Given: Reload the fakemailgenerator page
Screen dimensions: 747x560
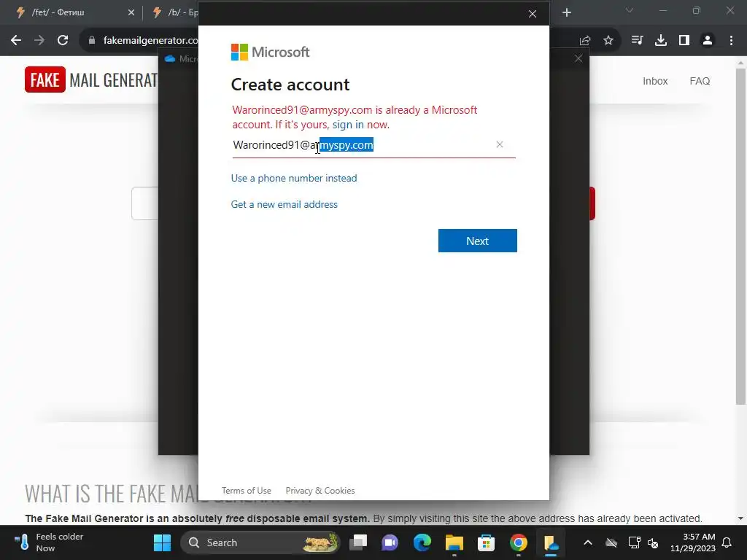Looking at the screenshot, I should coord(63,41).
